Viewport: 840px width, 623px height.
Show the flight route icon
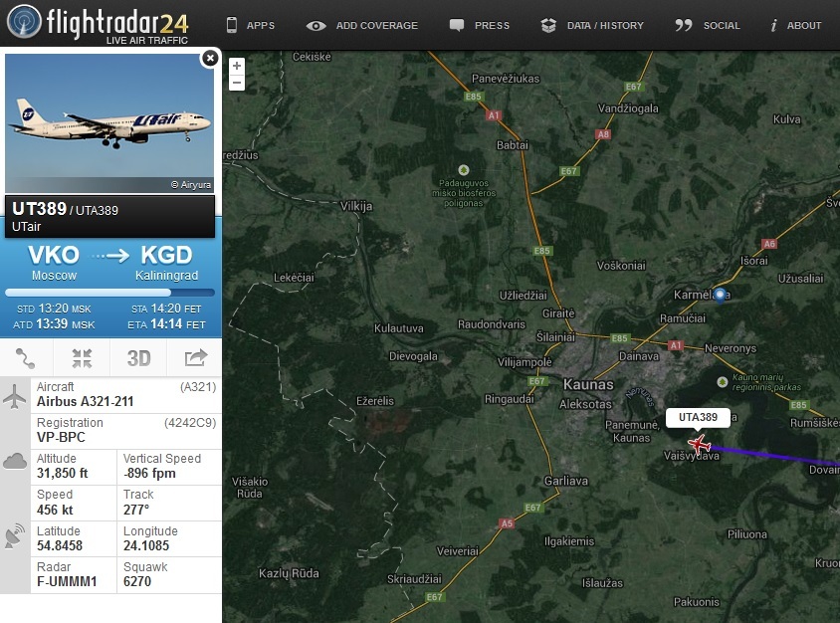(x=25, y=358)
